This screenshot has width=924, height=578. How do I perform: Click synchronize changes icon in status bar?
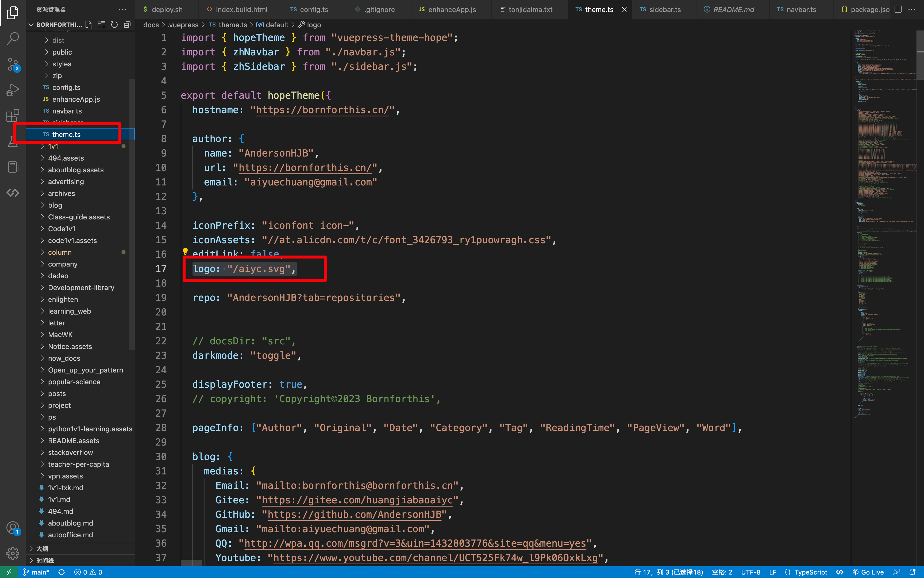pyautogui.click(x=61, y=572)
